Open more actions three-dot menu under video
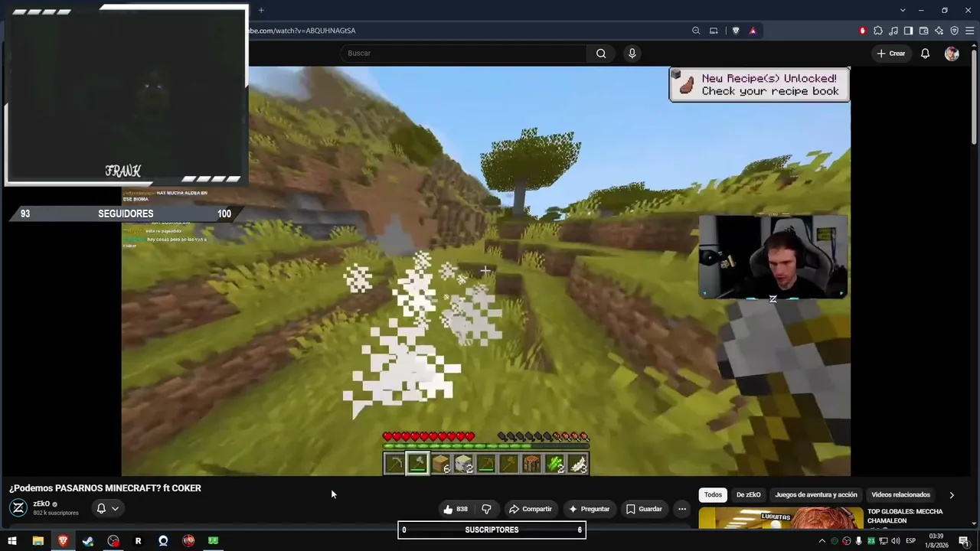 tap(682, 509)
